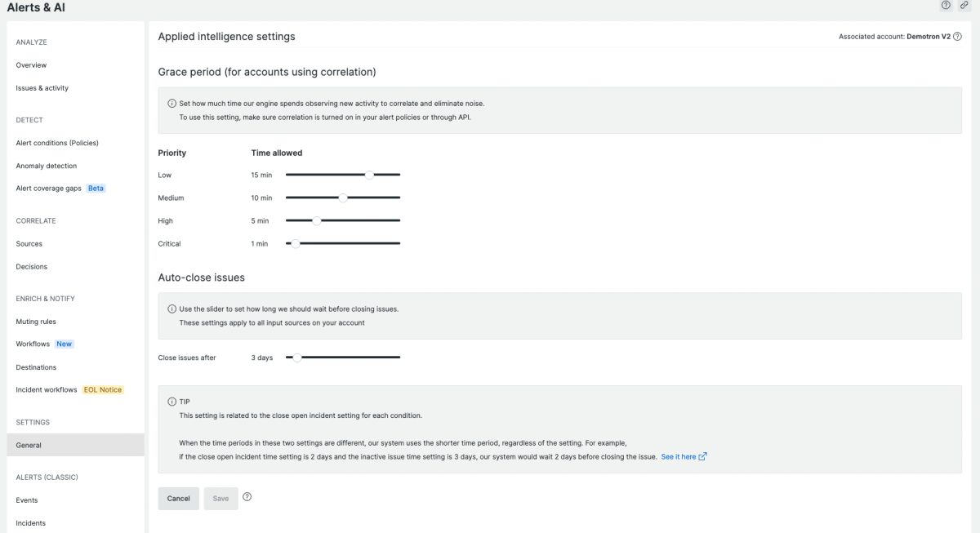The width and height of the screenshot is (980, 533).
Task: Click the copy permalink chain icon
Action: (964, 6)
